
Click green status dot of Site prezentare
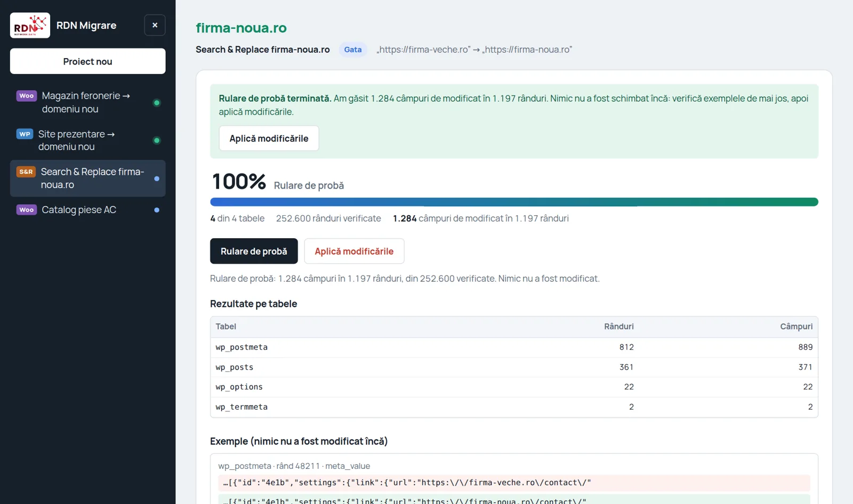pyautogui.click(x=157, y=141)
